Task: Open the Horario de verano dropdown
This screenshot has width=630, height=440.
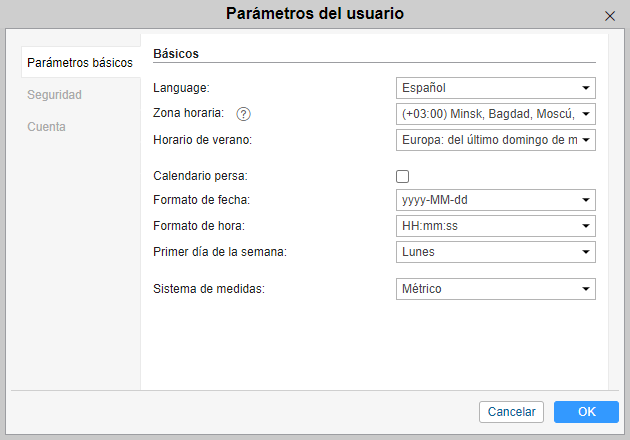Action: (495, 140)
